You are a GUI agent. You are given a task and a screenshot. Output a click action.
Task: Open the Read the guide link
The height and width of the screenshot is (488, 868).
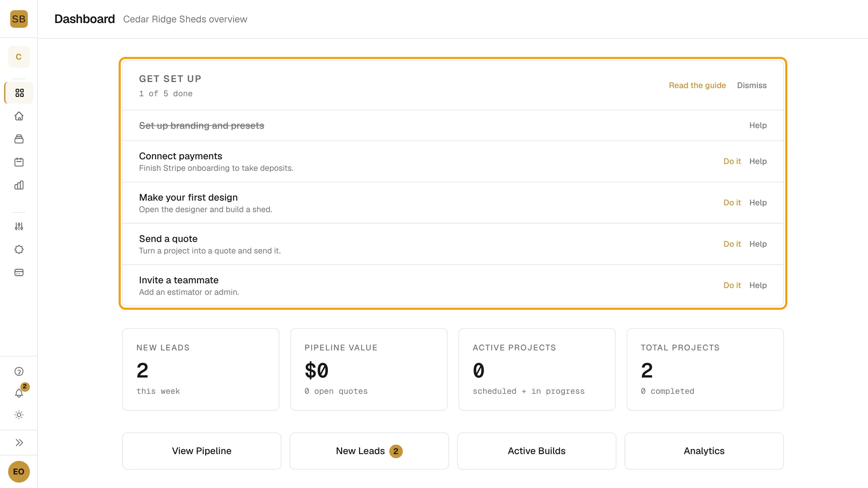pos(697,85)
